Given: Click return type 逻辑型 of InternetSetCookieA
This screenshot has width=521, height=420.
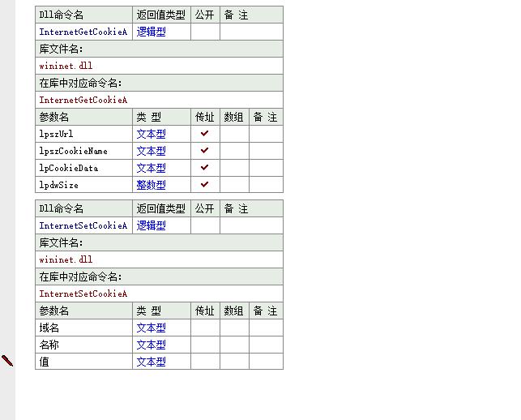Looking at the screenshot, I should pos(151,225).
